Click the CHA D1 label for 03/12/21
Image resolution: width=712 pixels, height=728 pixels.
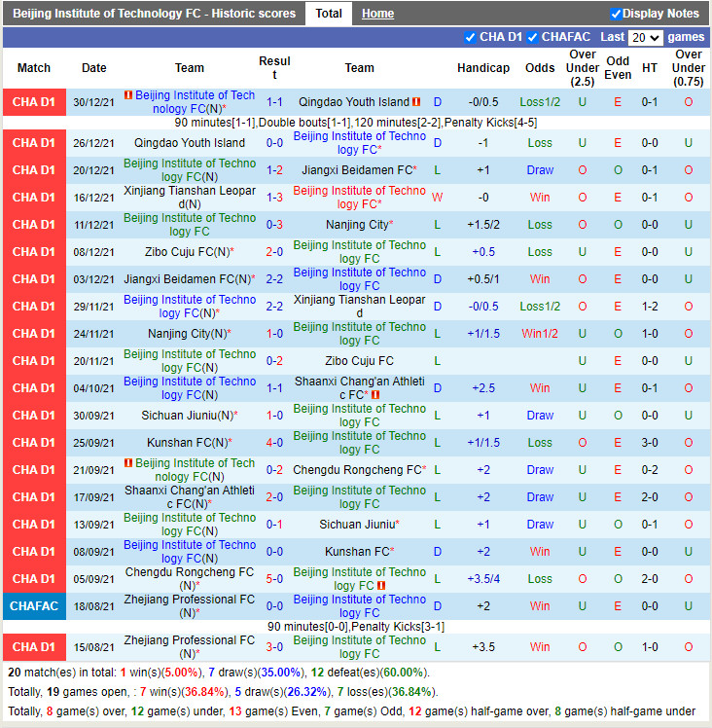pyautogui.click(x=34, y=279)
